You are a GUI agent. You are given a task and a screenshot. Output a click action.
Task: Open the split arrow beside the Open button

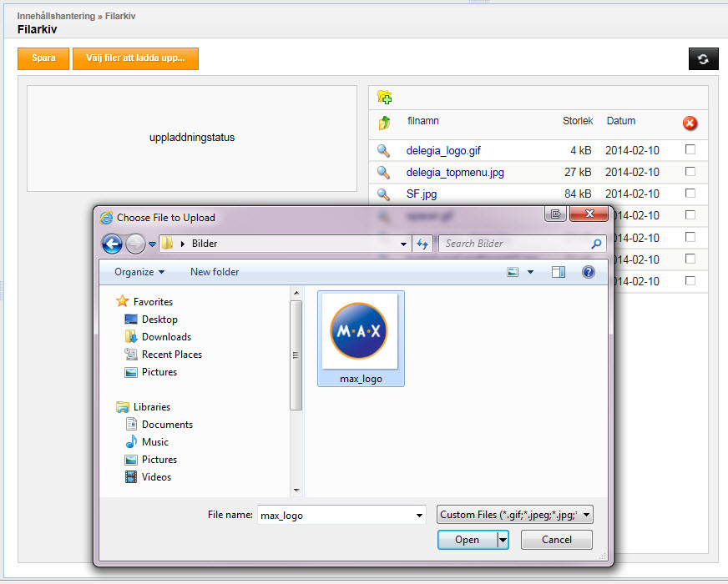click(x=503, y=540)
